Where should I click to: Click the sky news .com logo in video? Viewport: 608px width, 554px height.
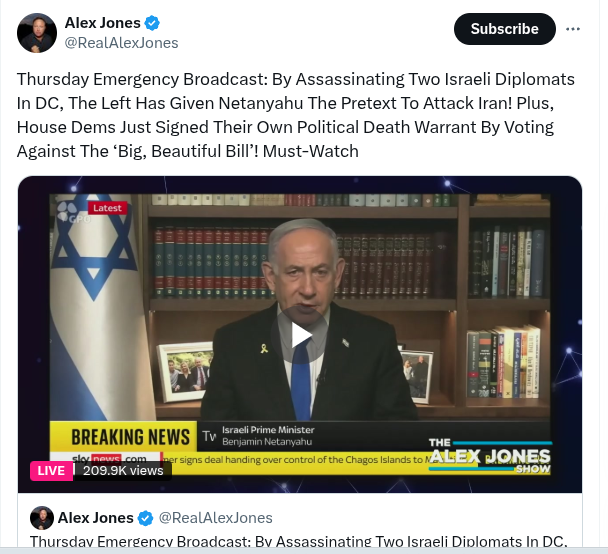pyautogui.click(x=109, y=459)
